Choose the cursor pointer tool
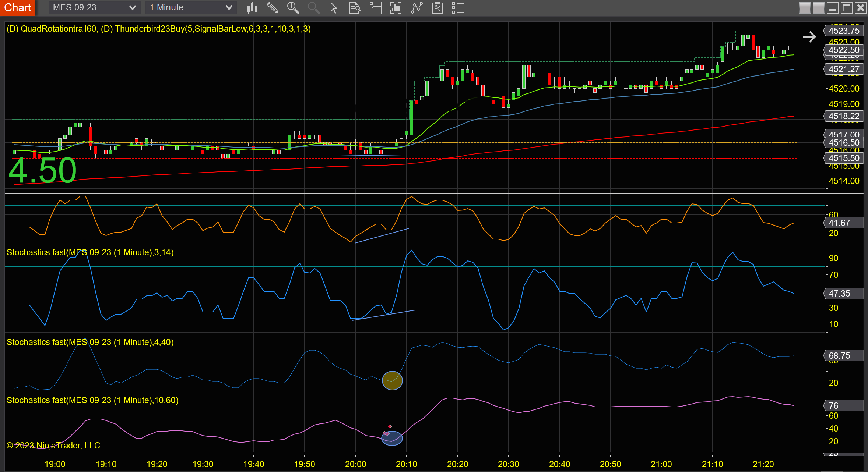Image resolution: width=868 pixels, height=472 pixels. [334, 8]
